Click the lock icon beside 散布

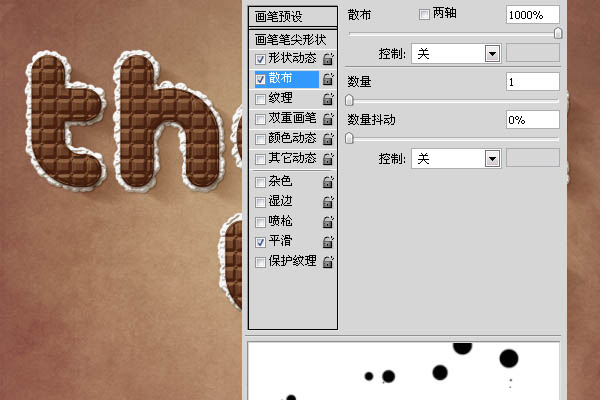click(328, 79)
